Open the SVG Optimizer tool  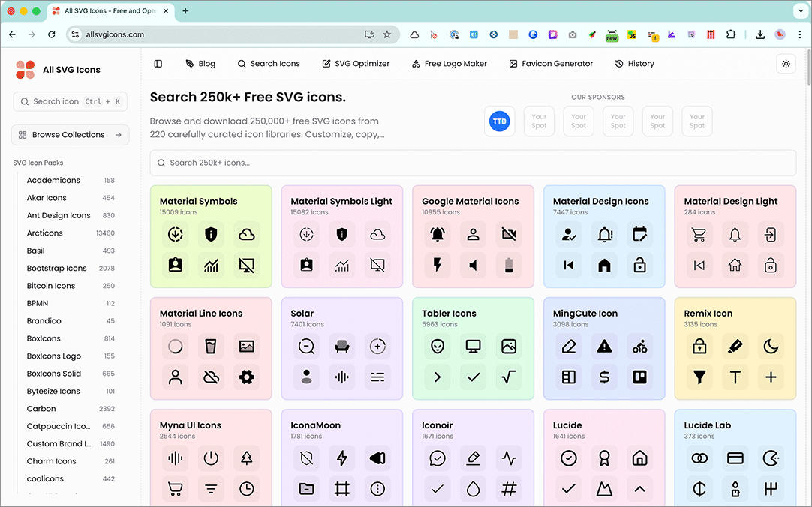[x=356, y=64]
